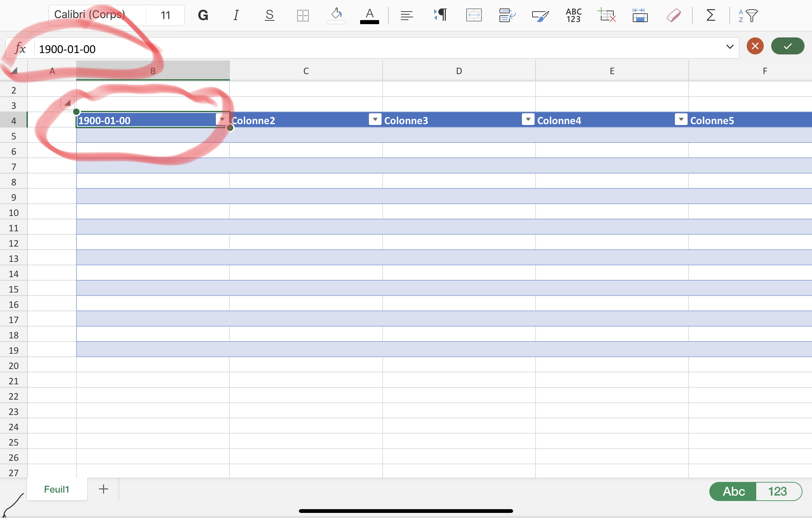
Task: Open the Colonne2 filter dropdown
Action: coord(375,119)
